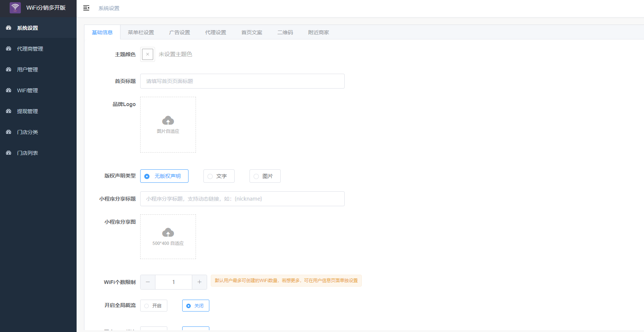This screenshot has height=332, width=644.
Task: Select the 文字 copyright type radio
Action: (x=210, y=176)
